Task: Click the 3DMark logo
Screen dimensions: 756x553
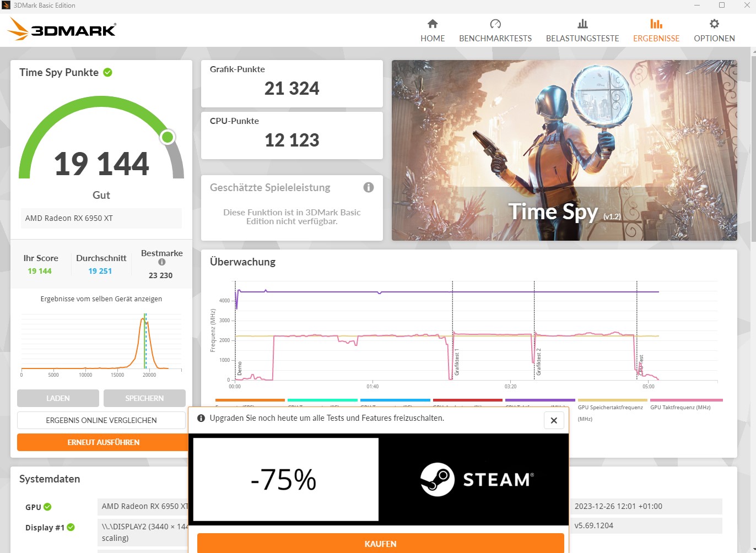Action: coord(62,29)
